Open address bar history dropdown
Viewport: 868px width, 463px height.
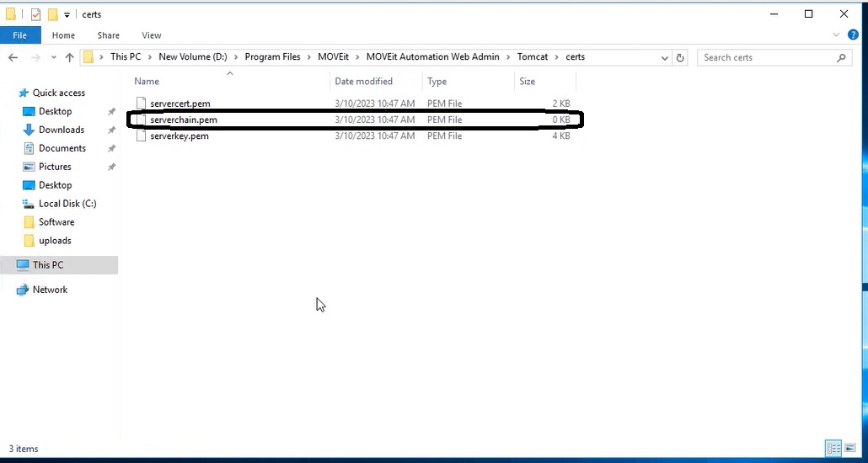(x=665, y=57)
